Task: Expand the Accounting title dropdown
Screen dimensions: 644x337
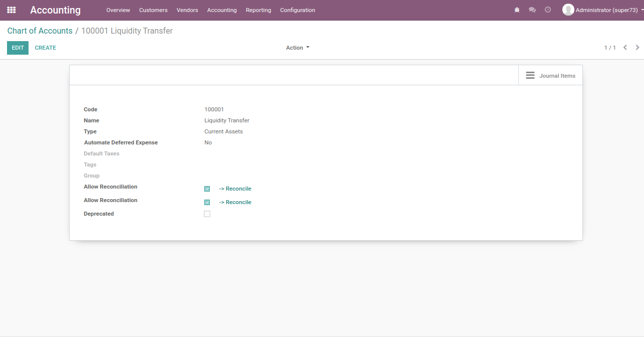Action: [x=55, y=10]
